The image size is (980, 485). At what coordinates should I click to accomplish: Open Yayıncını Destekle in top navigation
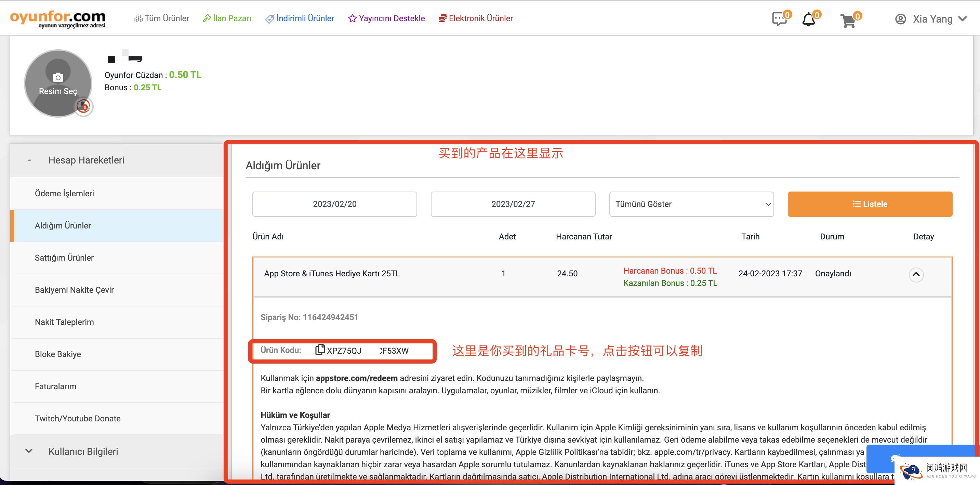(386, 18)
